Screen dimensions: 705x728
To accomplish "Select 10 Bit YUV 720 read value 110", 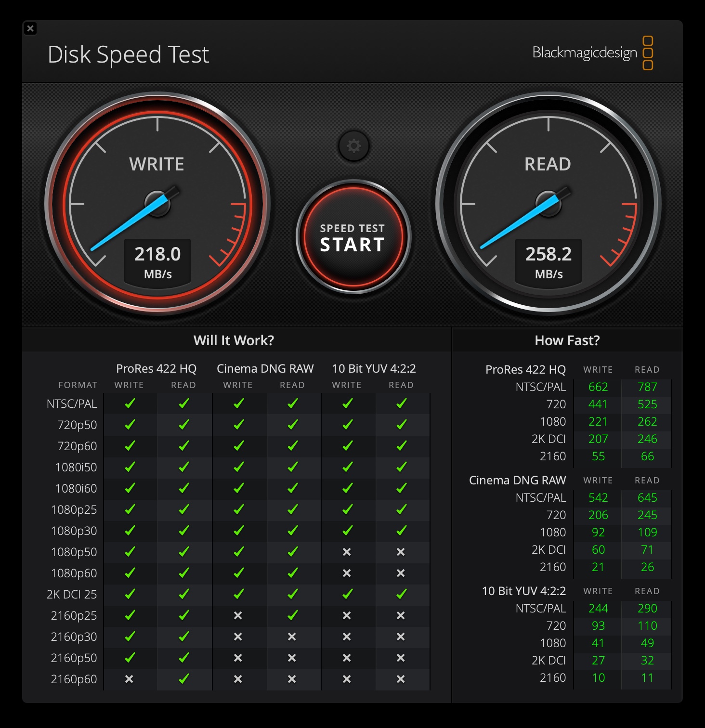I will (647, 626).
